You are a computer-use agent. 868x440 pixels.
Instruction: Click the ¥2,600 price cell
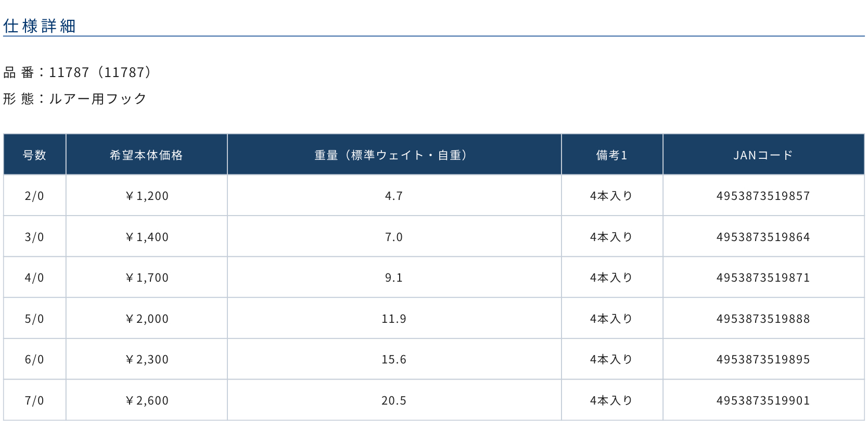click(x=147, y=401)
